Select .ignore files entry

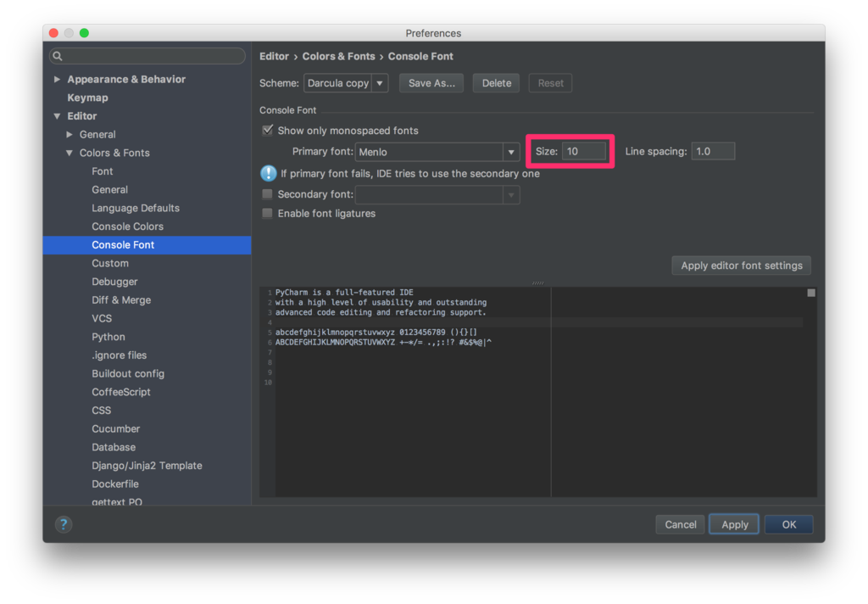coord(119,355)
